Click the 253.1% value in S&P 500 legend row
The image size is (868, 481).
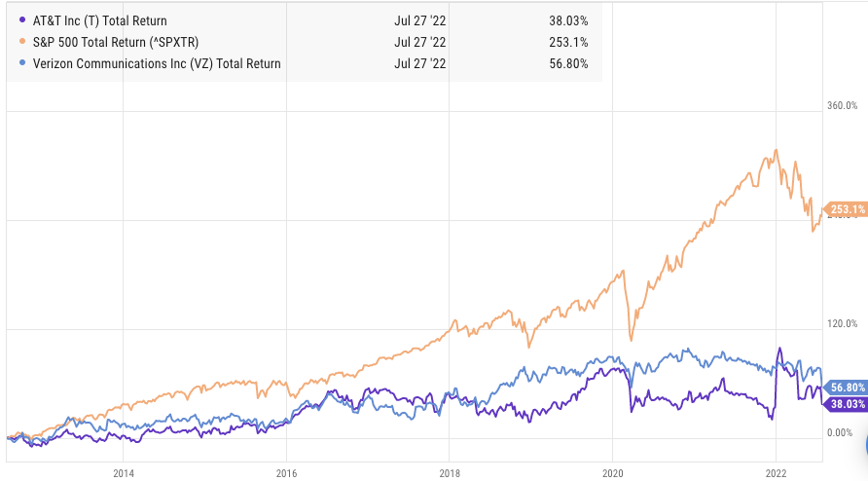(571, 43)
